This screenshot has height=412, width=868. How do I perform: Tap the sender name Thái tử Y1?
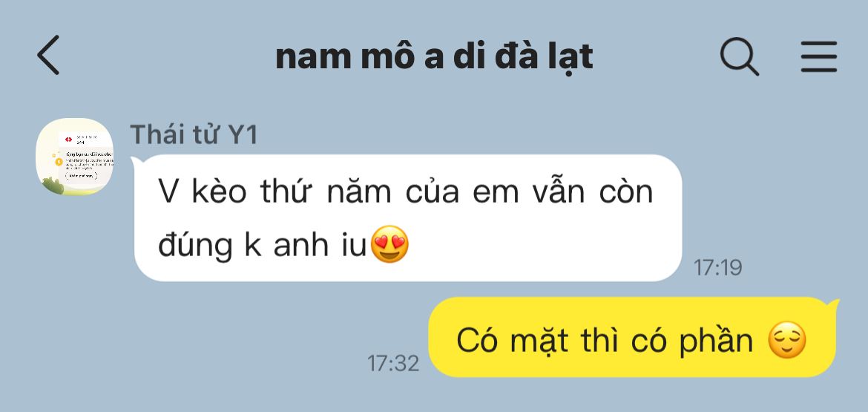click(x=194, y=134)
